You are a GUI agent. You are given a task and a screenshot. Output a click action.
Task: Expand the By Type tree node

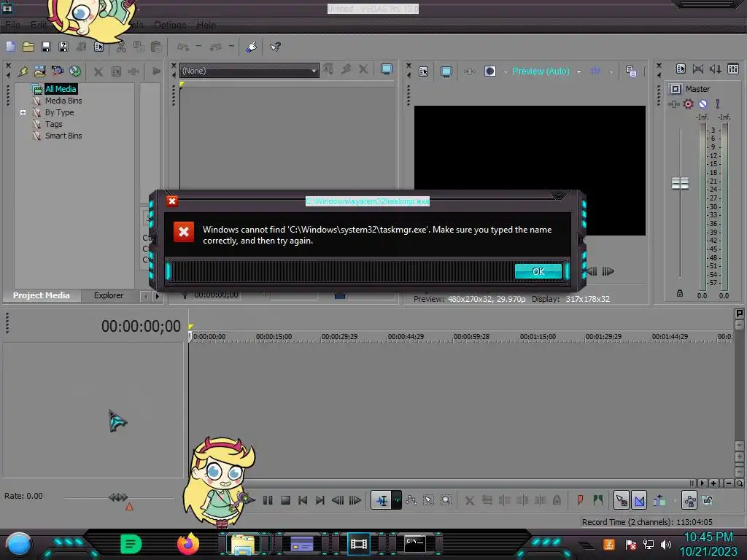[x=23, y=113]
